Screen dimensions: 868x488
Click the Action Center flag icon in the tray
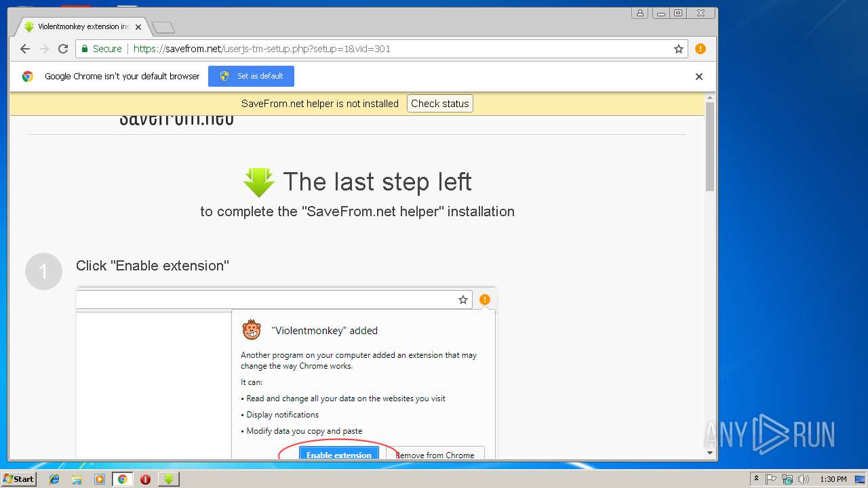(771, 479)
